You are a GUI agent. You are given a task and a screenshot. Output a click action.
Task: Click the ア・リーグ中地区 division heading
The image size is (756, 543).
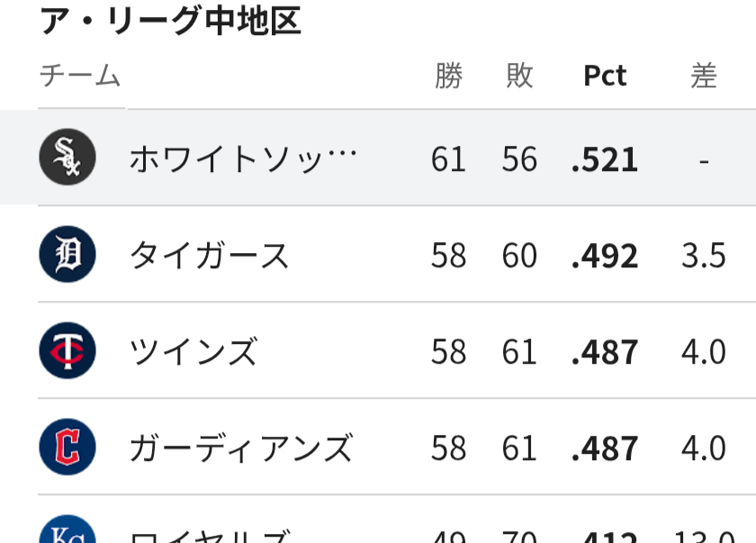[x=171, y=22]
